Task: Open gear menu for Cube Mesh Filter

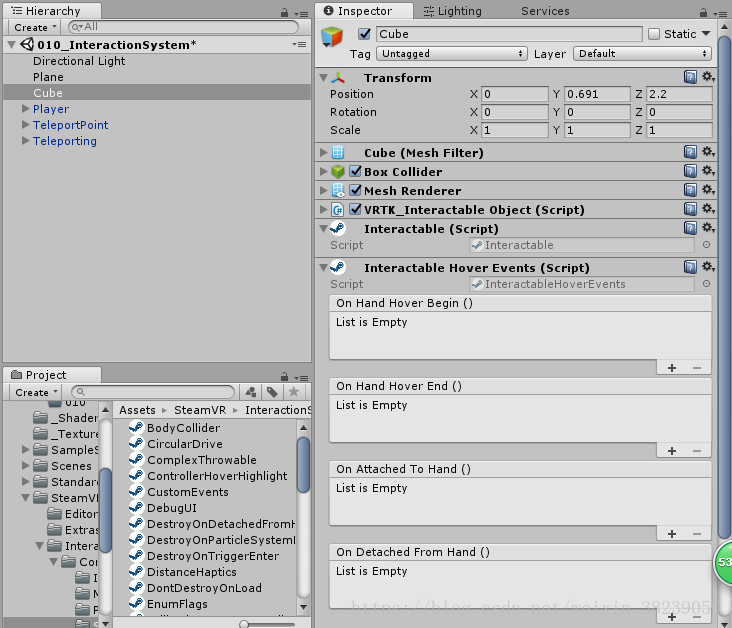Action: 708,152
